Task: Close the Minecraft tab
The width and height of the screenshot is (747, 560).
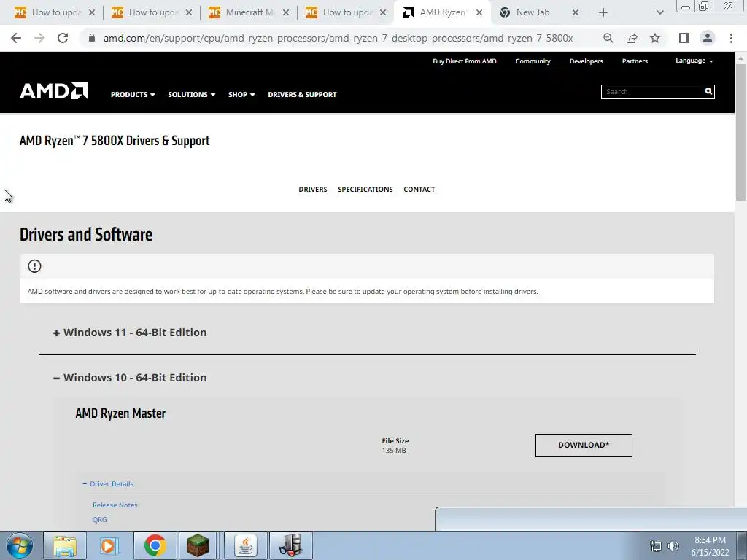Action: pos(286,13)
